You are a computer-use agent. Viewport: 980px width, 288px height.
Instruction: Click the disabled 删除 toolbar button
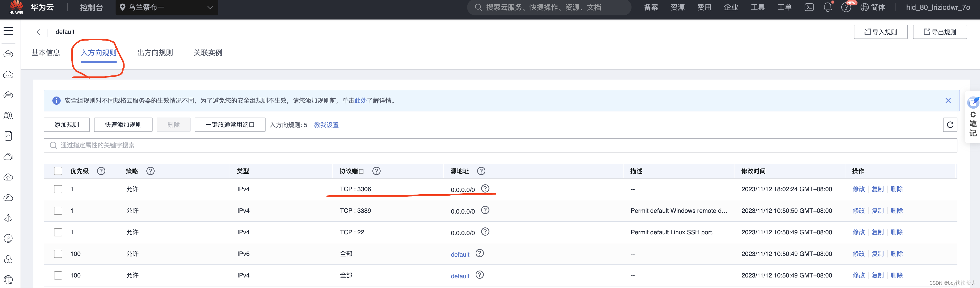pyautogui.click(x=174, y=125)
